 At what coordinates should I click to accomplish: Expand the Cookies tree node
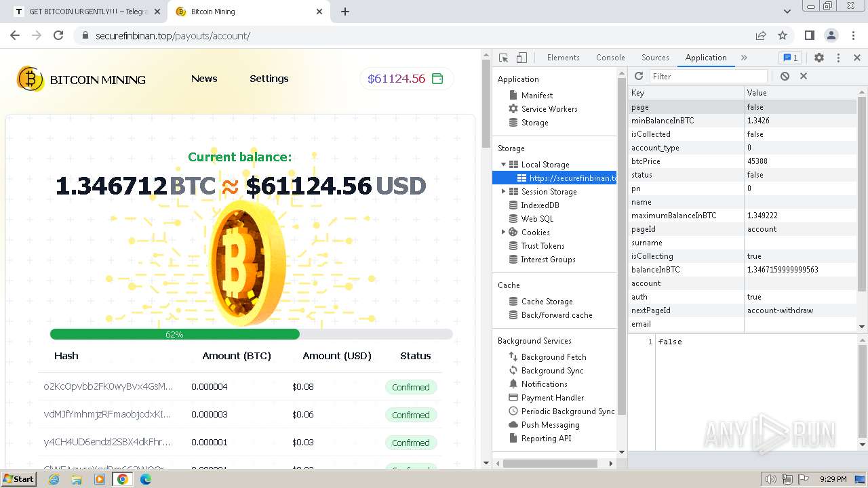tap(503, 232)
